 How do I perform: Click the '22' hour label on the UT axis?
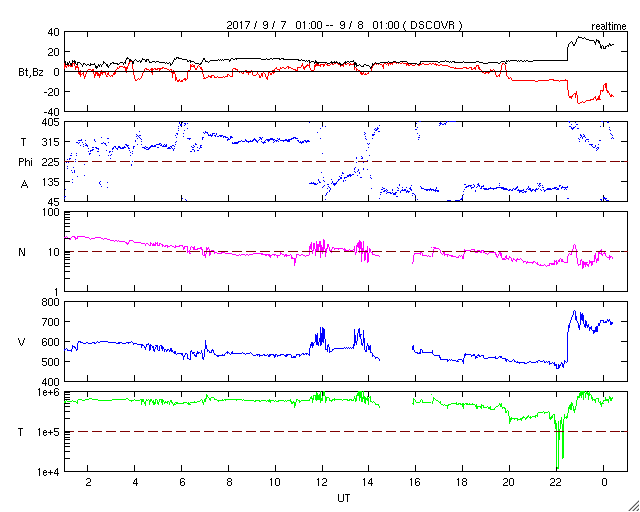[556, 482]
